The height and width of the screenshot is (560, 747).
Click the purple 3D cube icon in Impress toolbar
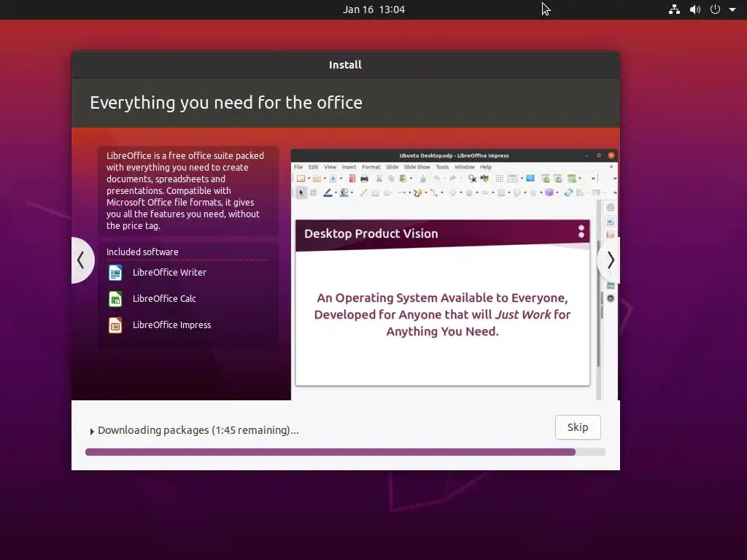(549, 192)
